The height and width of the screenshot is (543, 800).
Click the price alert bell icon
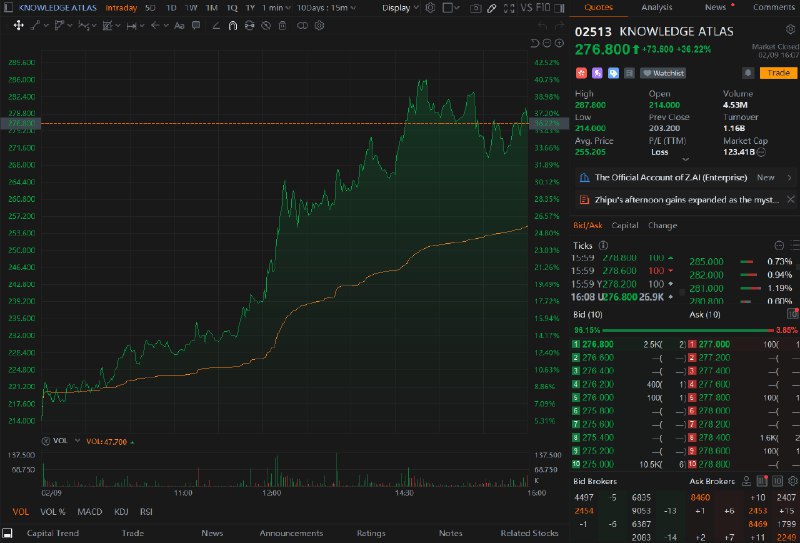point(747,72)
